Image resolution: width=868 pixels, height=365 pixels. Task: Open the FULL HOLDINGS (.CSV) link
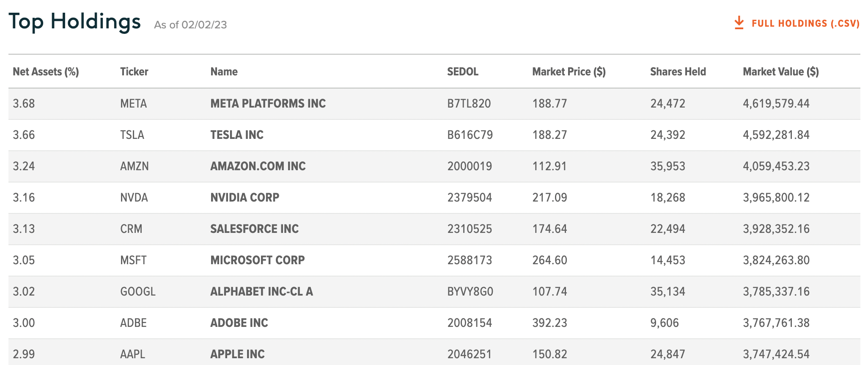805,23
